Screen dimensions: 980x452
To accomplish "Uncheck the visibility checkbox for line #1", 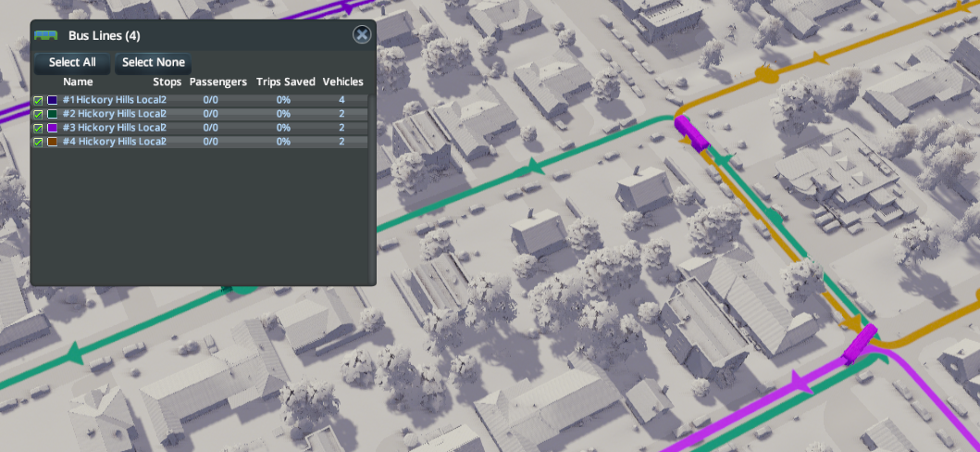I will [38, 100].
